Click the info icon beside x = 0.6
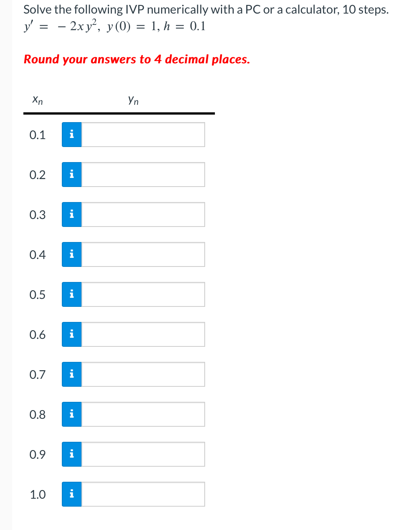The height and width of the screenshot is (530, 420). (x=72, y=334)
